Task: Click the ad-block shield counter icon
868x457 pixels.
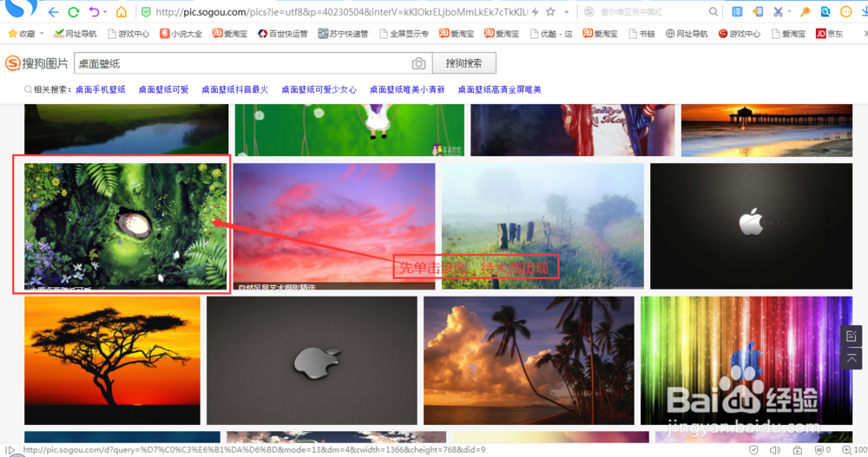Action: [823, 450]
